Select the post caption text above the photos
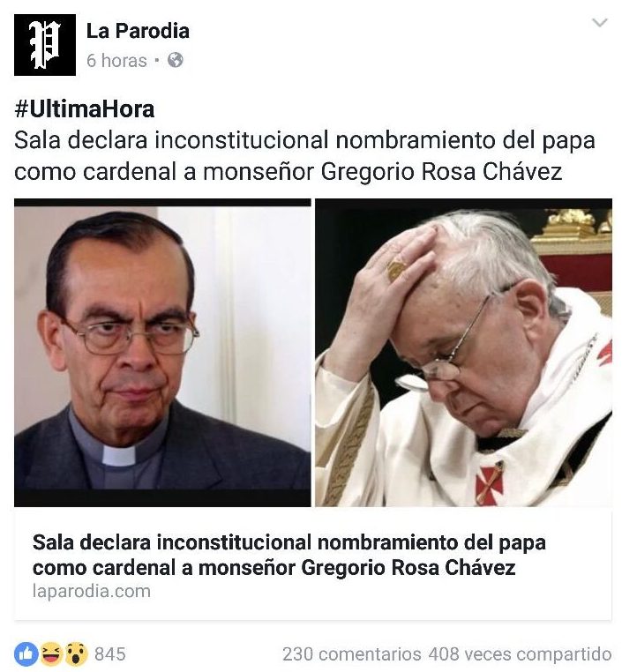The width and height of the screenshot is (622, 672). click(x=304, y=156)
